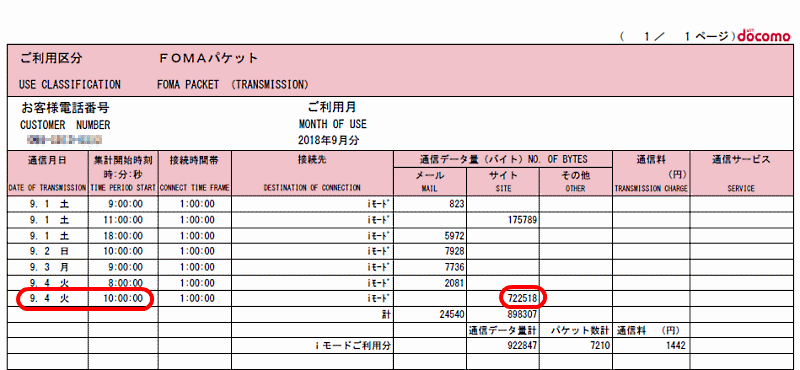Click the site value 722518
The width and height of the screenshot is (800, 370).
(x=521, y=299)
